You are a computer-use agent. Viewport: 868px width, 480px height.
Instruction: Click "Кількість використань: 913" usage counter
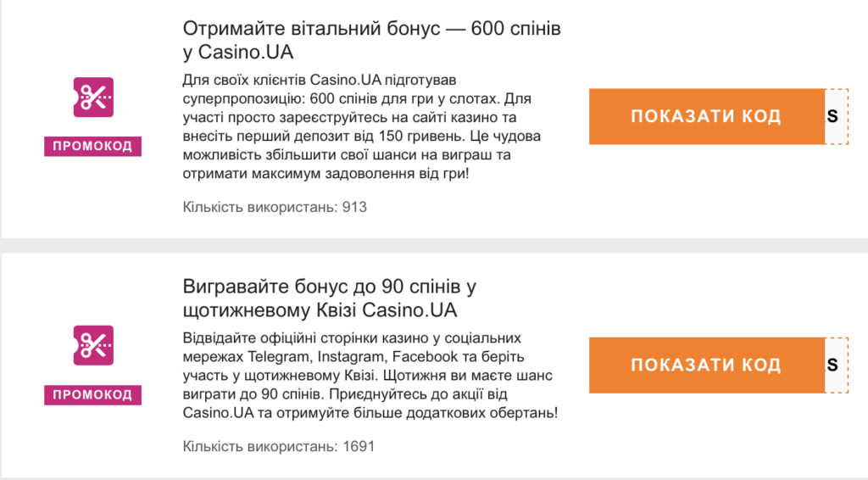pos(275,206)
